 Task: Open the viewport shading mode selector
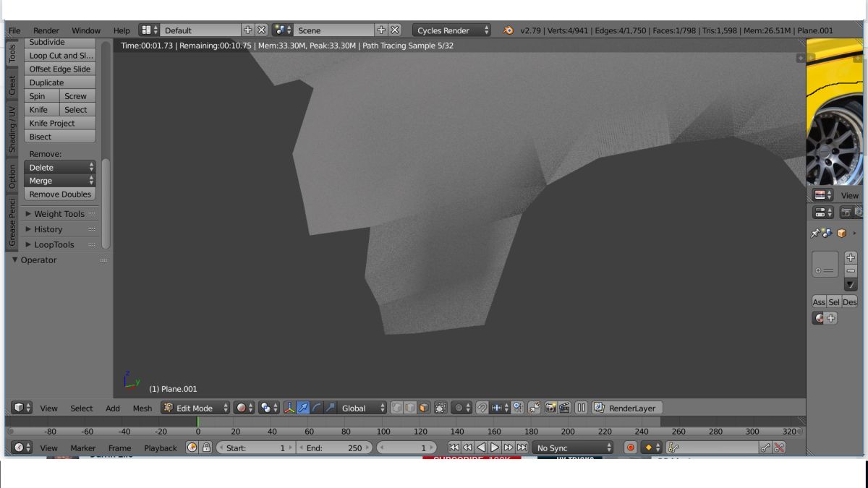[244, 408]
